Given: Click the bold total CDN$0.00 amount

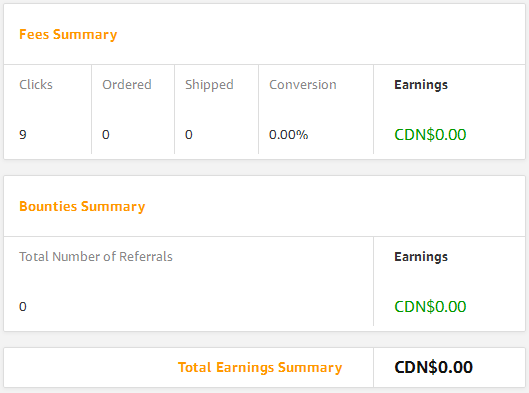Looking at the screenshot, I should click(434, 367).
